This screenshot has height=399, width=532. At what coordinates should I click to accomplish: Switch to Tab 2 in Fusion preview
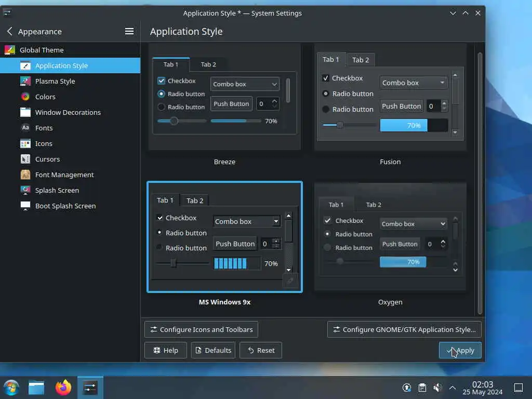[x=361, y=60]
